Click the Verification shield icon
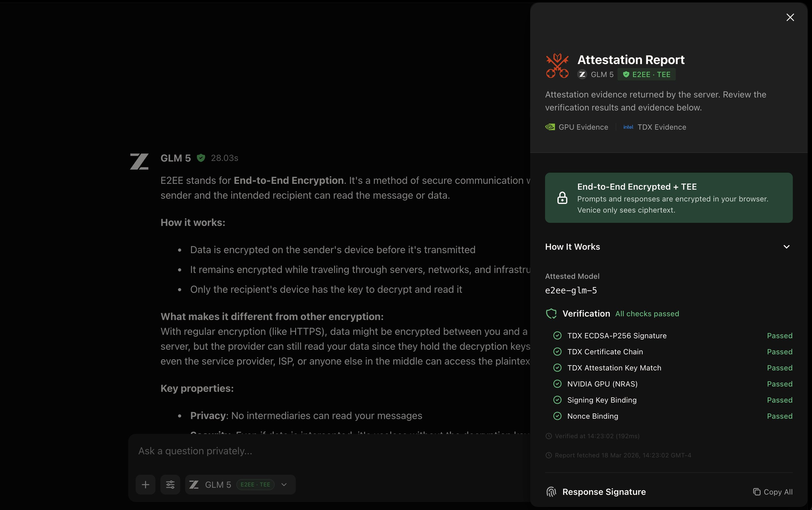Image resolution: width=812 pixels, height=510 pixels. point(551,314)
